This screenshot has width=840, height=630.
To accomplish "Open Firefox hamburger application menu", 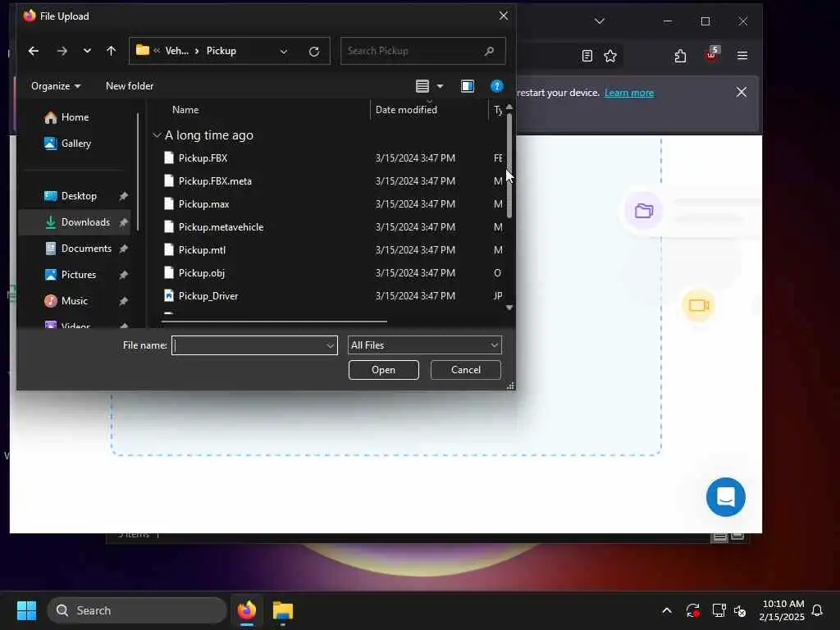I will pyautogui.click(x=742, y=56).
